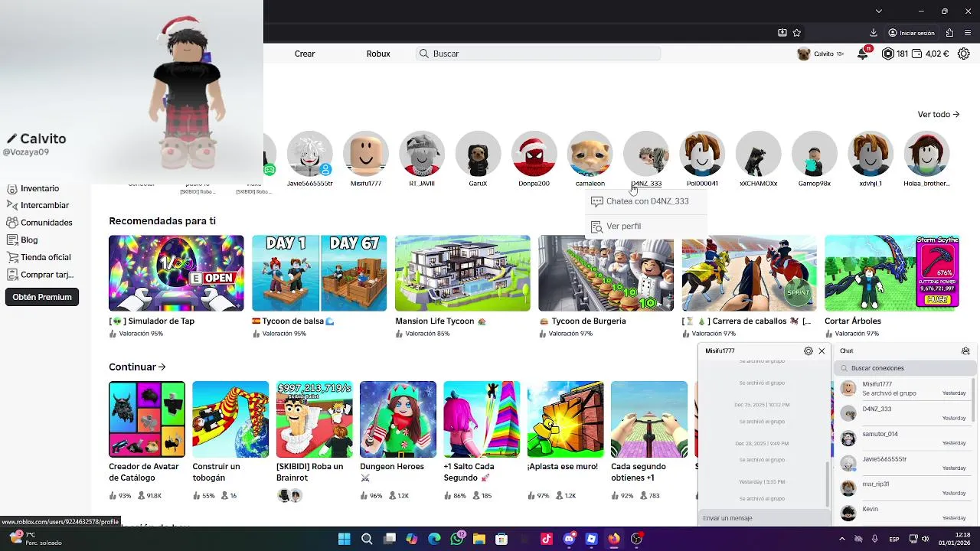Open 'Mansion Life Tycoon' game thumbnail
Viewport: 980px width, 551px height.
point(462,272)
